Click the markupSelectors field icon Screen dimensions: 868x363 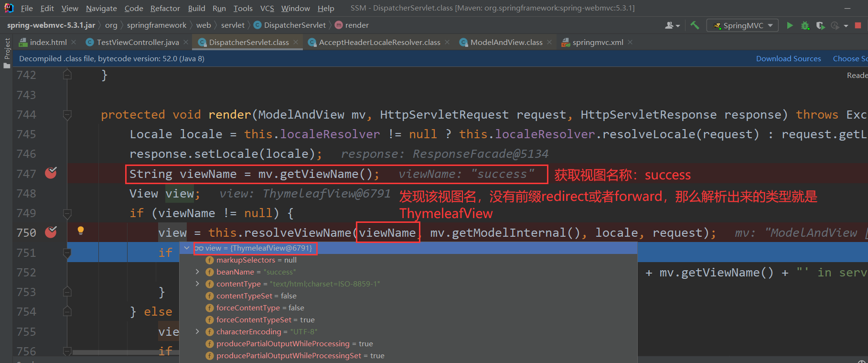click(209, 260)
